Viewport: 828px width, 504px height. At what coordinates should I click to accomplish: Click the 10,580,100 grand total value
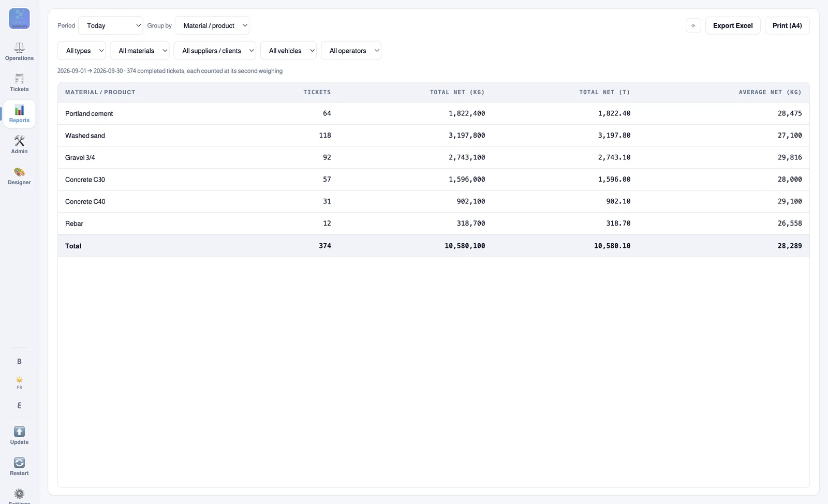click(x=465, y=246)
